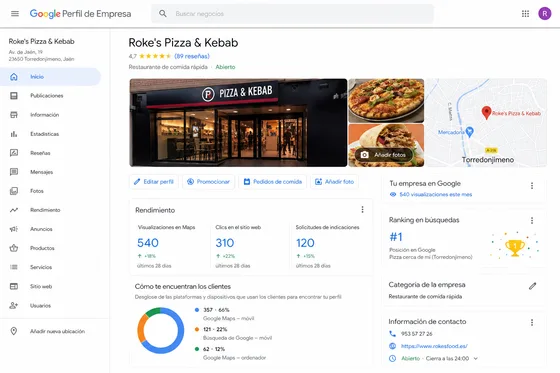Click the Sitio web icon
560x373 pixels.
tap(14, 286)
